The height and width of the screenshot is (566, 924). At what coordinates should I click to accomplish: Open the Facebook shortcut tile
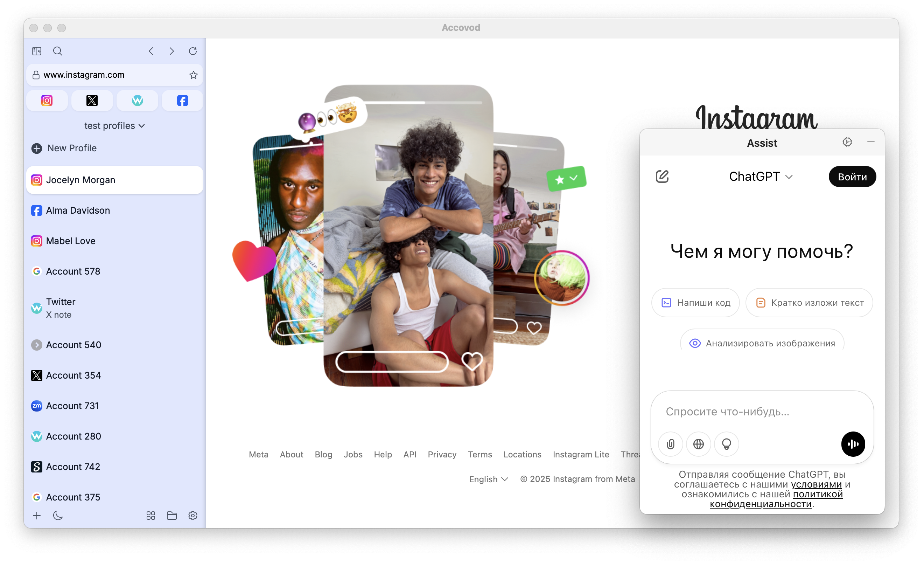[x=182, y=101]
